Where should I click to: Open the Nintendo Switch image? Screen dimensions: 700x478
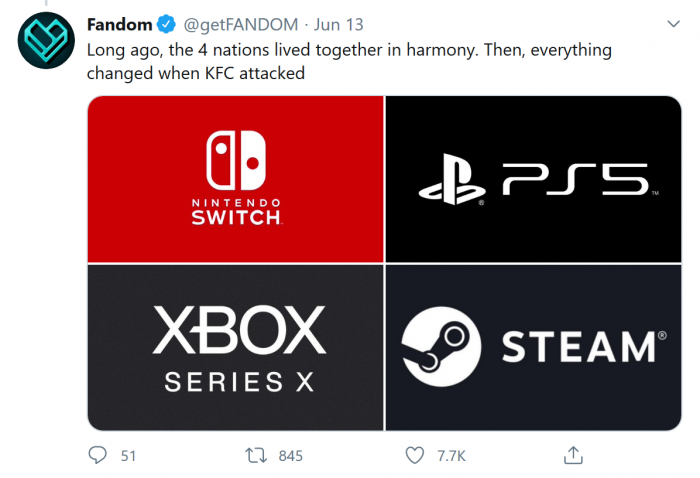point(236,179)
